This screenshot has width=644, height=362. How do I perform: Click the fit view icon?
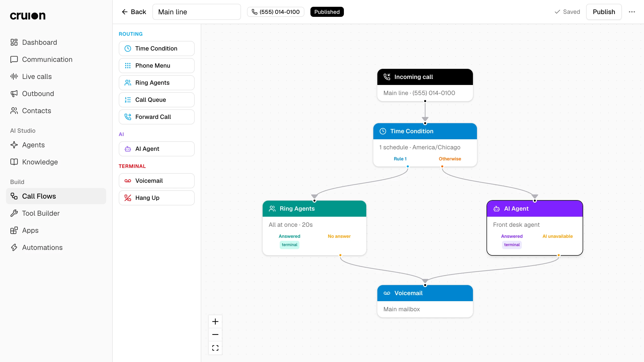click(x=215, y=348)
